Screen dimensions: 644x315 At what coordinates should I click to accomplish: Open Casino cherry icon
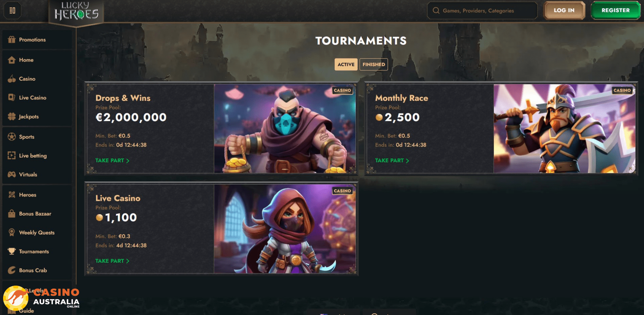pos(12,79)
